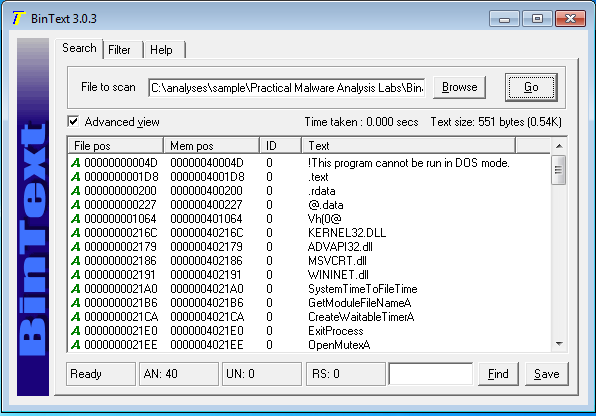Sort by the File pos column header
This screenshot has height=416, width=596.
116,146
